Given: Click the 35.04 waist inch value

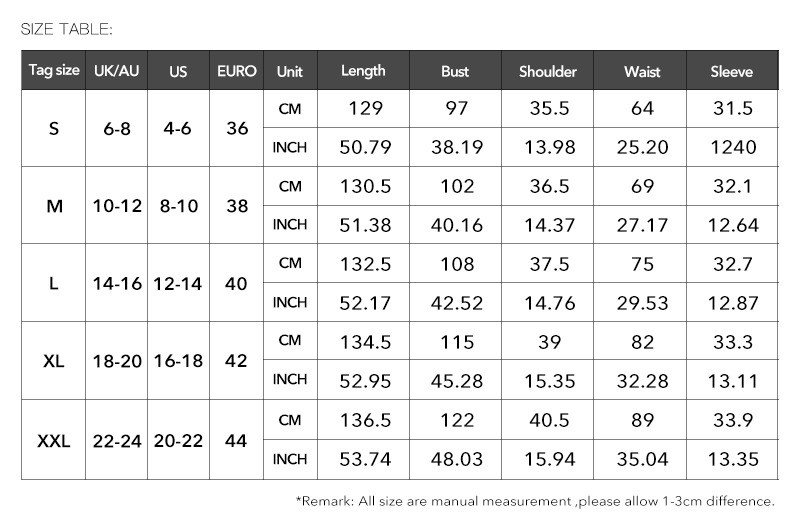Looking at the screenshot, I should (x=642, y=458).
